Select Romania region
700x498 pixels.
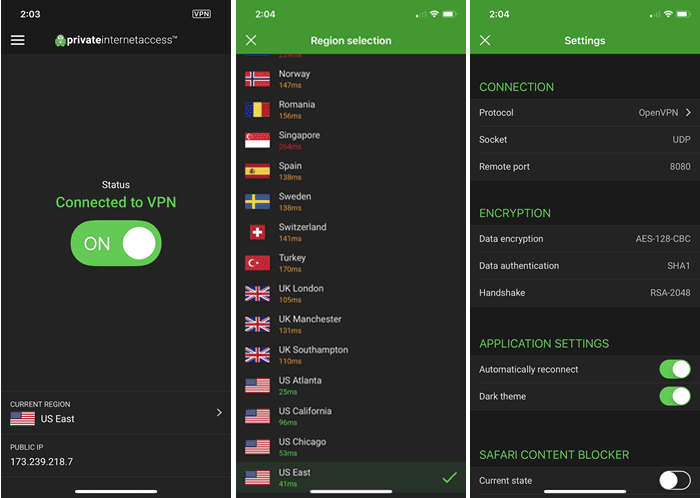point(351,110)
